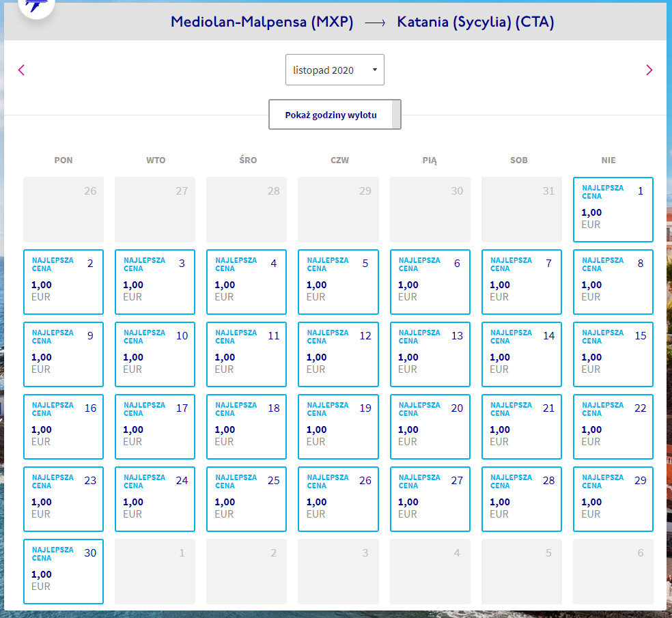Go to previous month with left arrow
This screenshot has width=672, height=618.
pos(21,70)
